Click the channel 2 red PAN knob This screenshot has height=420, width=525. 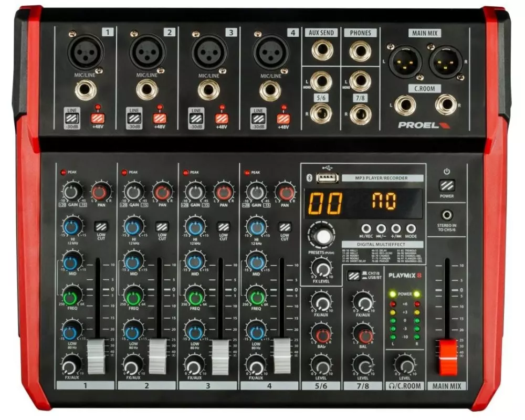point(163,192)
